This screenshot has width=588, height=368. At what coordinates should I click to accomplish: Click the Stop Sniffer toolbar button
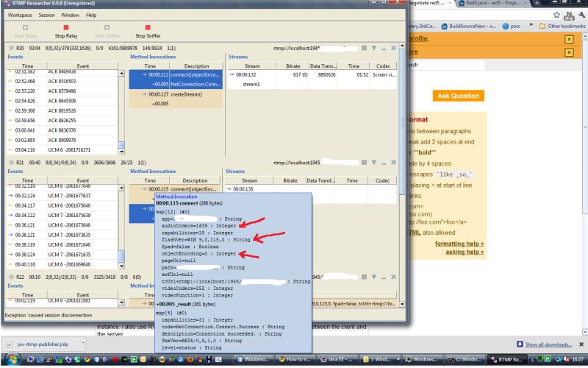point(148,32)
